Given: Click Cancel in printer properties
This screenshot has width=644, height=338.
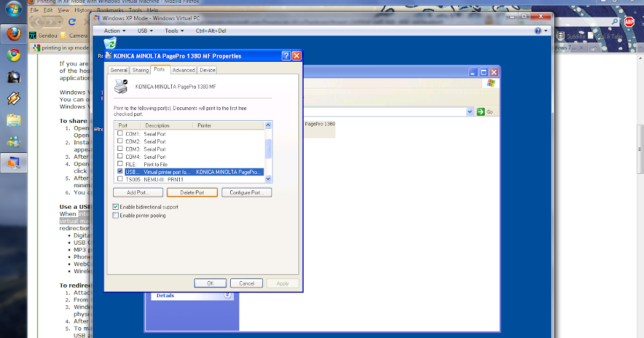Looking at the screenshot, I should [x=246, y=283].
